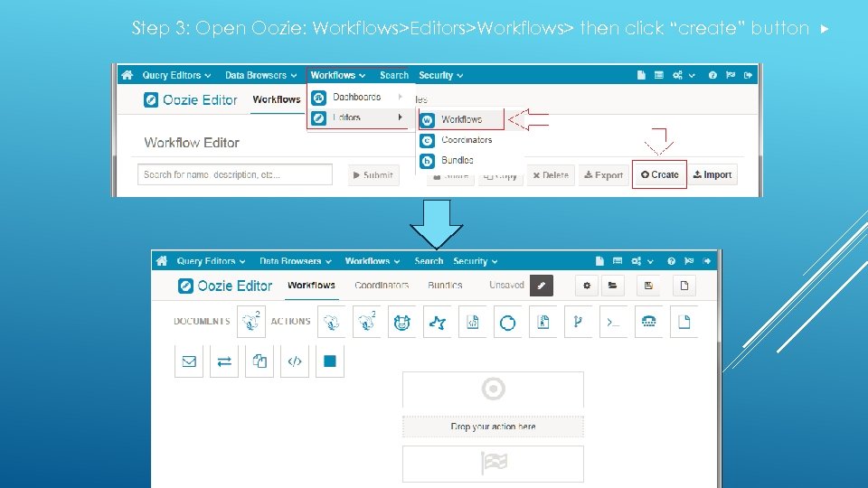The image size is (868, 488).
Task: Pick the DistCp copy action icon
Action: tap(259, 361)
